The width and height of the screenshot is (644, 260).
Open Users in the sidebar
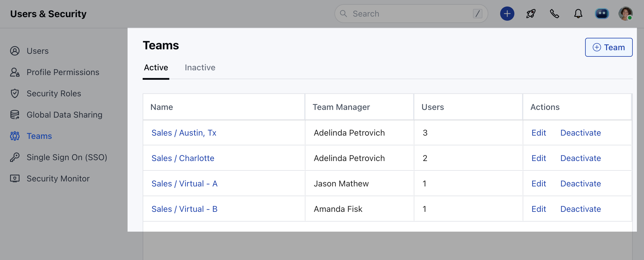click(38, 51)
